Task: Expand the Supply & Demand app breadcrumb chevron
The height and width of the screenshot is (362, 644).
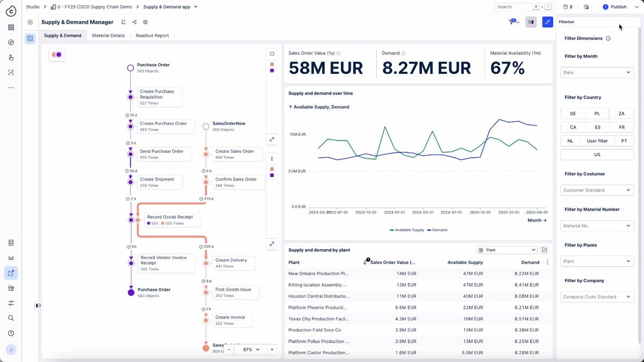Action: click(x=196, y=7)
